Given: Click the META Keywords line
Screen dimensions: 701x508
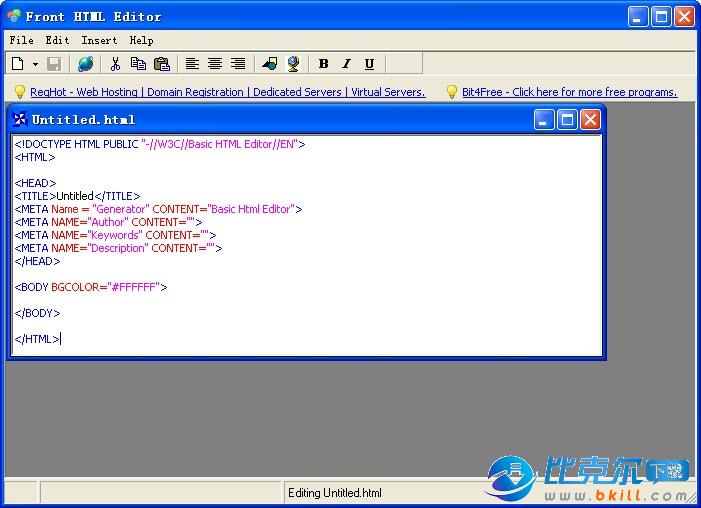Looking at the screenshot, I should point(115,235).
